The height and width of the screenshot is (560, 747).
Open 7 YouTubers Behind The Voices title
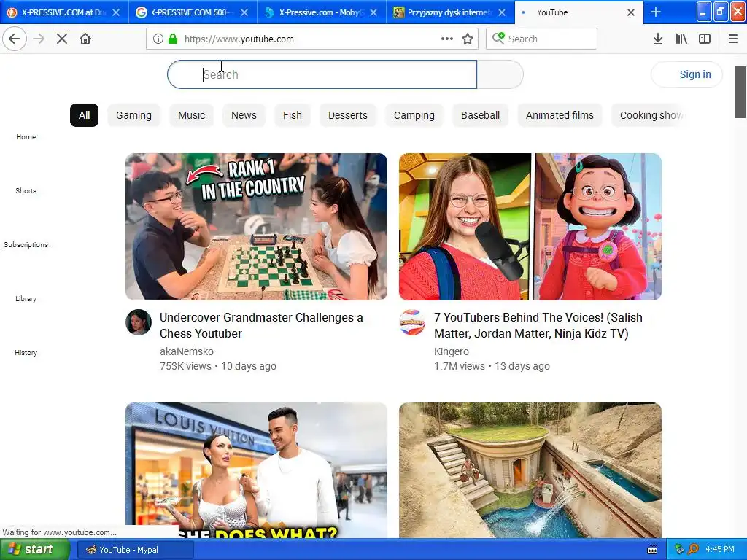538,325
